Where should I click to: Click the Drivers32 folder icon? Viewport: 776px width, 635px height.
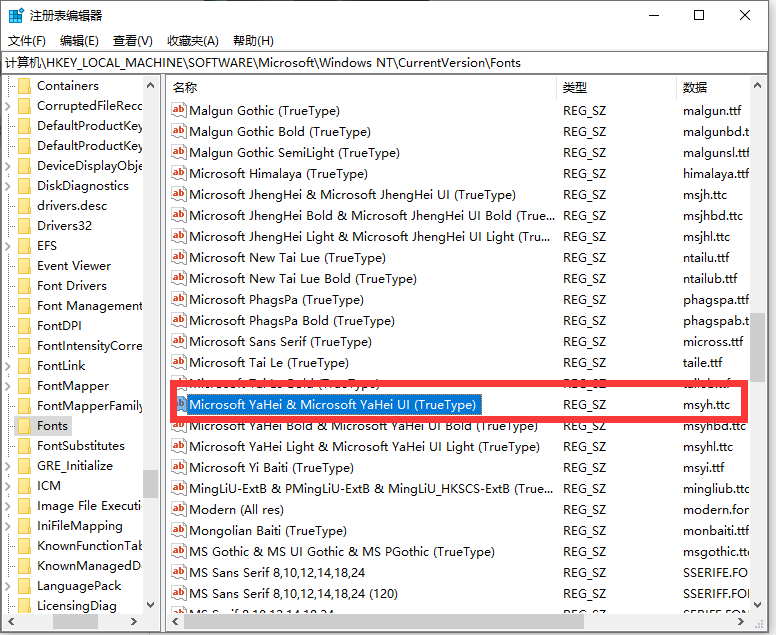click(x=24, y=226)
